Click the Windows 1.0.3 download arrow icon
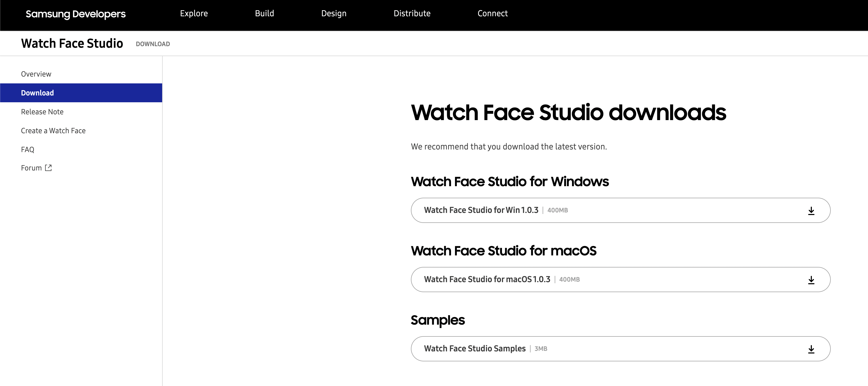868x386 pixels. pos(811,211)
